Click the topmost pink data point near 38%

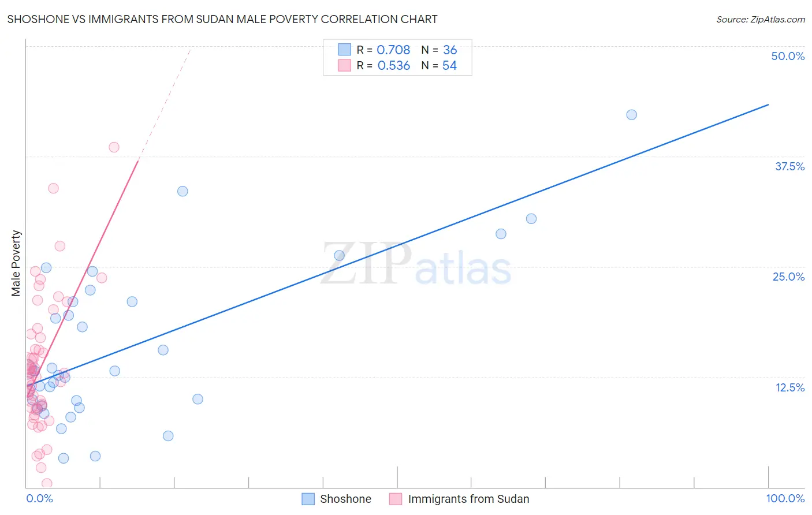pyautogui.click(x=114, y=147)
